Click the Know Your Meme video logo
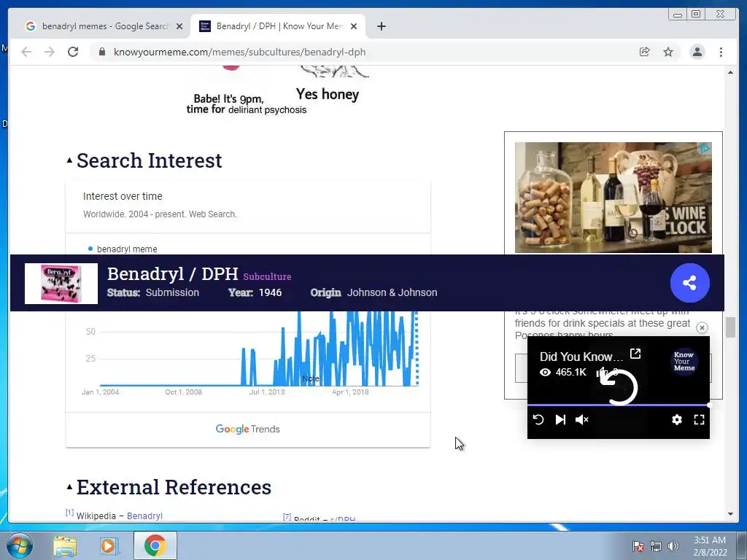747x560 pixels. [684, 362]
